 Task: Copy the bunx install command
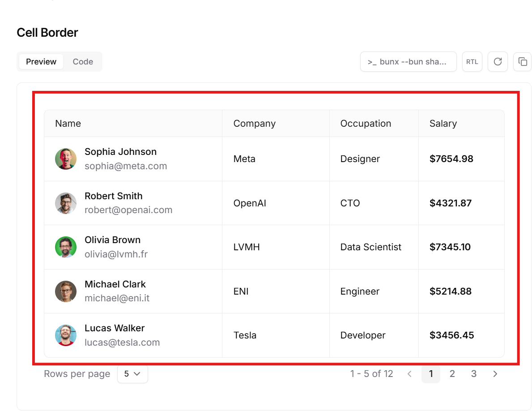(408, 62)
